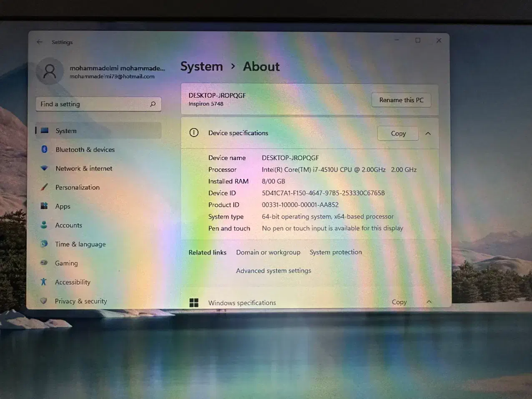Open Time & language settings
532x399 pixels.
click(x=98, y=244)
